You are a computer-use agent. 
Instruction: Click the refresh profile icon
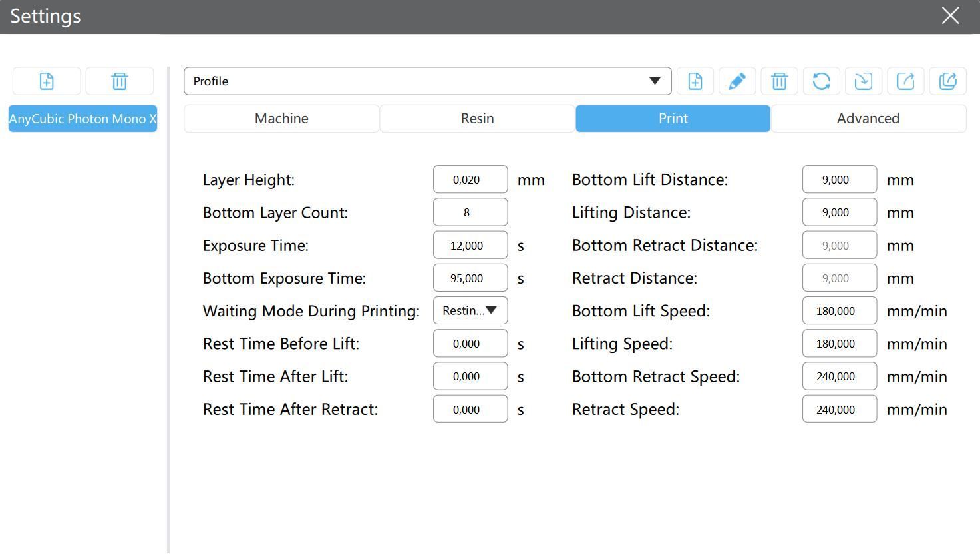[x=821, y=81]
